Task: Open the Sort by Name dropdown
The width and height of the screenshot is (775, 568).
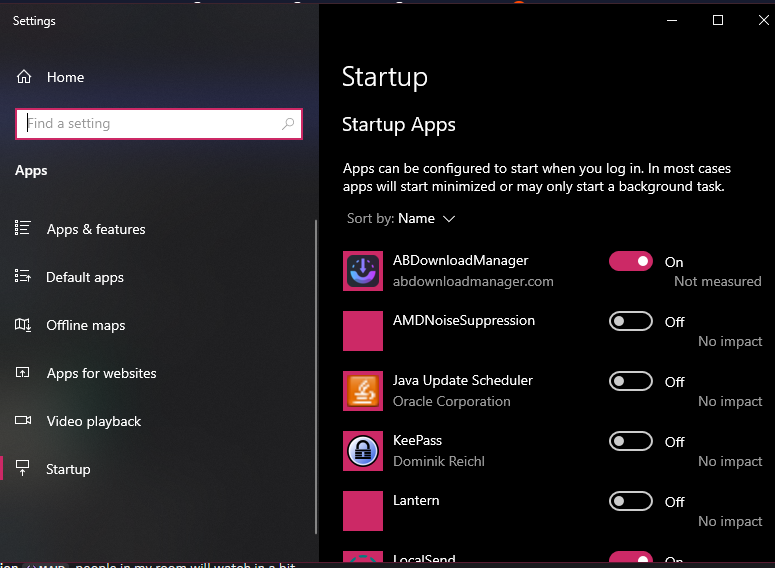Action: point(401,218)
